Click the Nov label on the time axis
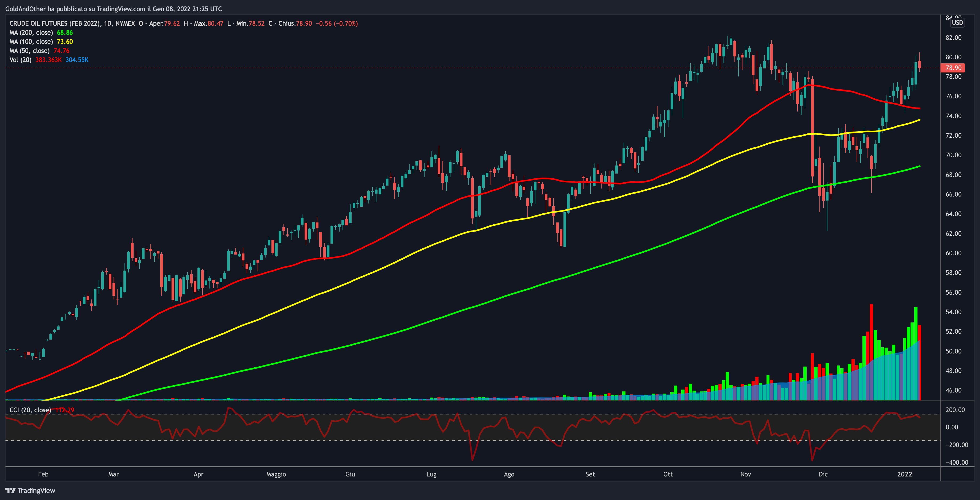Viewport: 980px width, 500px height. tap(746, 474)
